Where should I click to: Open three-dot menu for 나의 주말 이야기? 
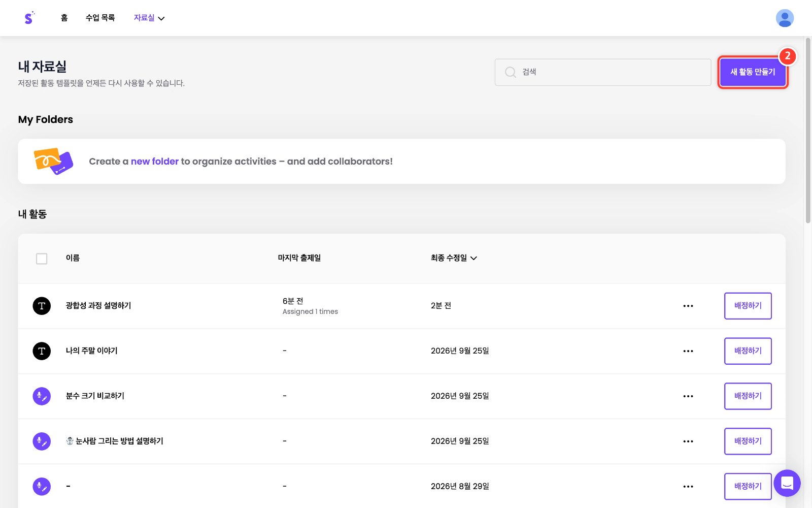(688, 351)
